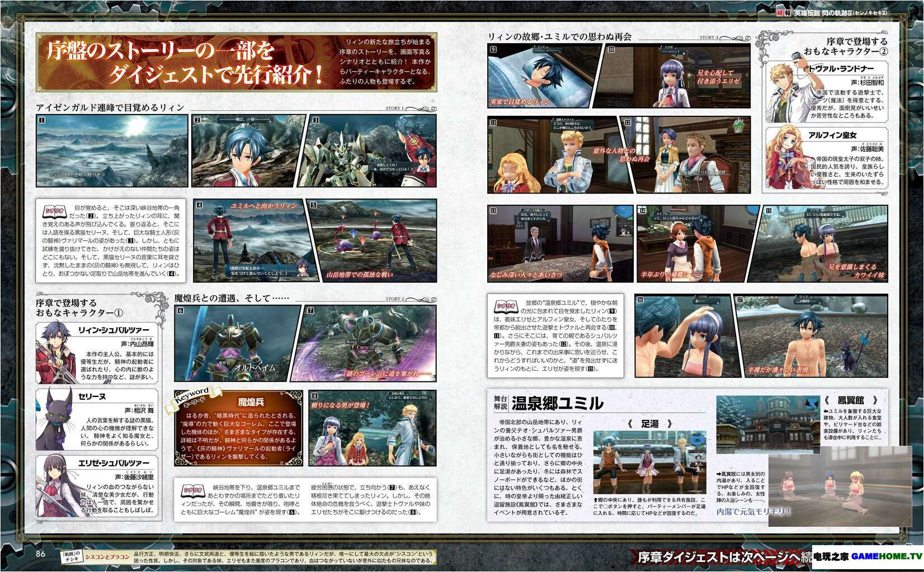Select the シナリオ book icon beside the 魔煌兵 keyword box

(193, 490)
